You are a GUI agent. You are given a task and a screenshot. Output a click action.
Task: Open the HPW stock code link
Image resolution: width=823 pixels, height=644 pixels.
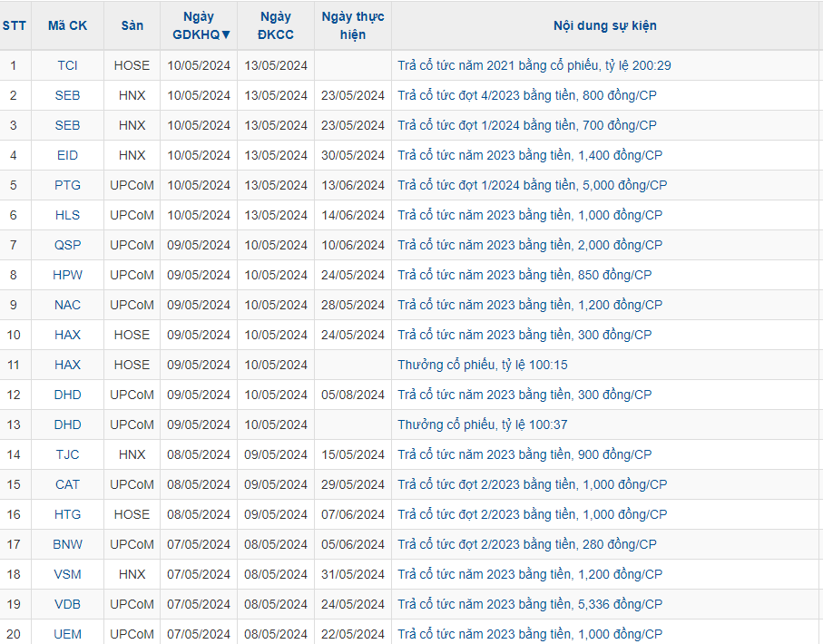click(x=67, y=275)
